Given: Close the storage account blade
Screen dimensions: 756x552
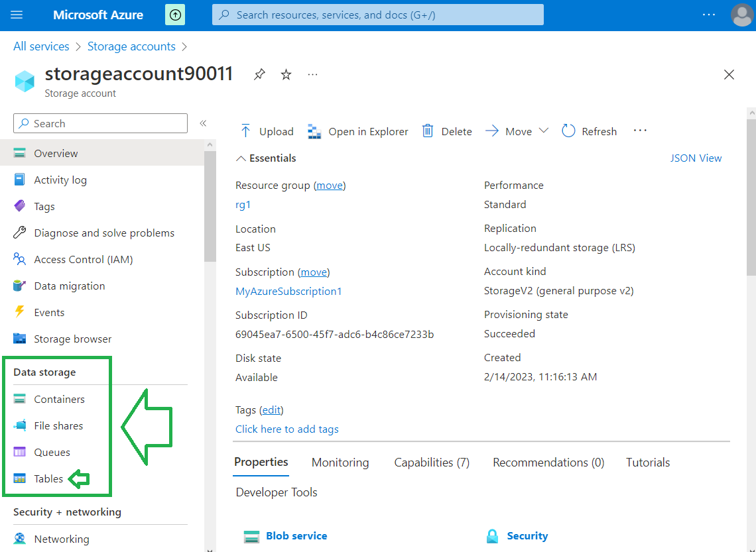Looking at the screenshot, I should coord(729,75).
